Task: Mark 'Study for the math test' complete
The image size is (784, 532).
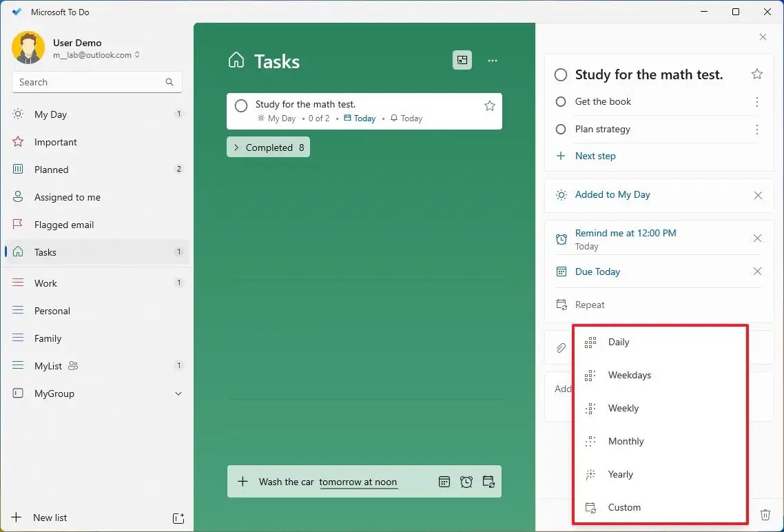Action: click(240, 105)
